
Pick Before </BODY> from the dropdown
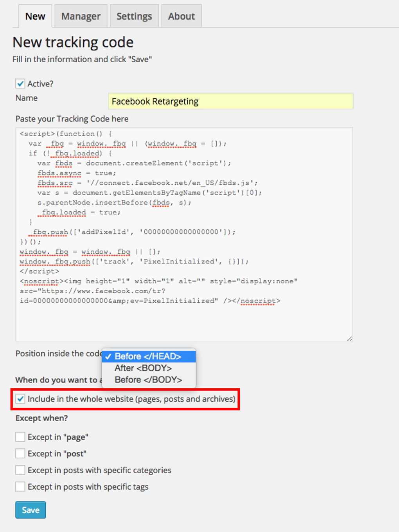pos(148,379)
